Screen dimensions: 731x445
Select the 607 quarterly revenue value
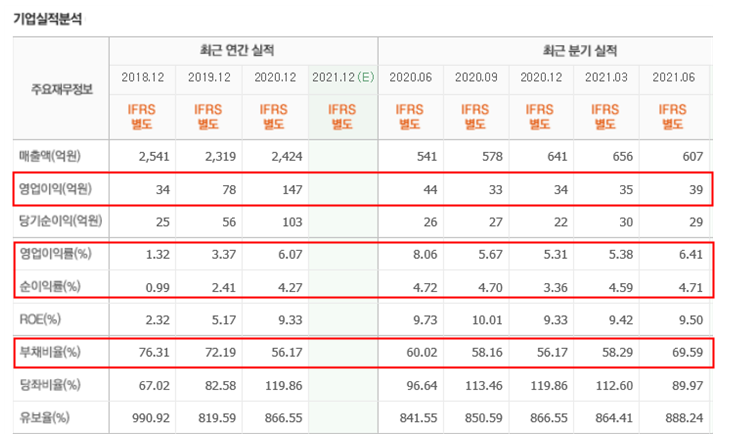pos(693,157)
